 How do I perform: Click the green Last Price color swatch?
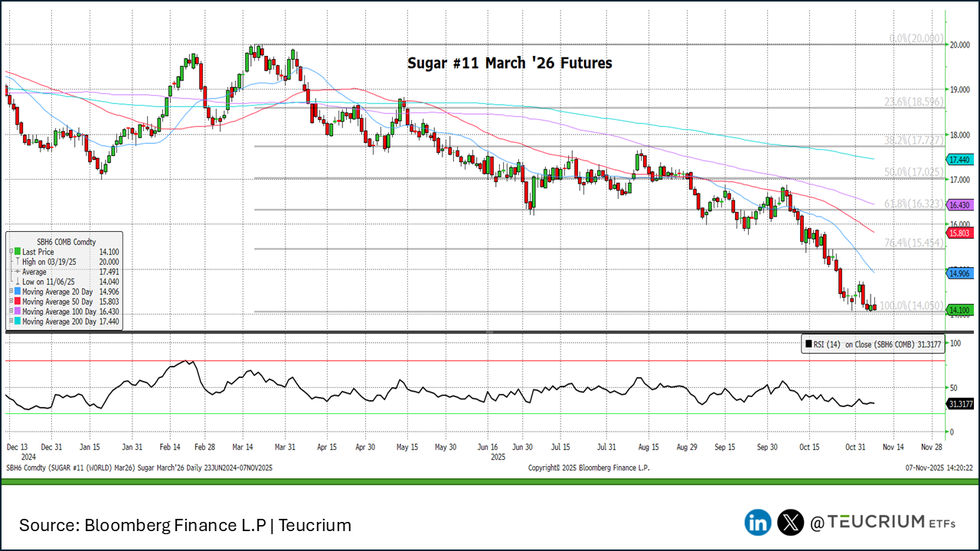18,252
